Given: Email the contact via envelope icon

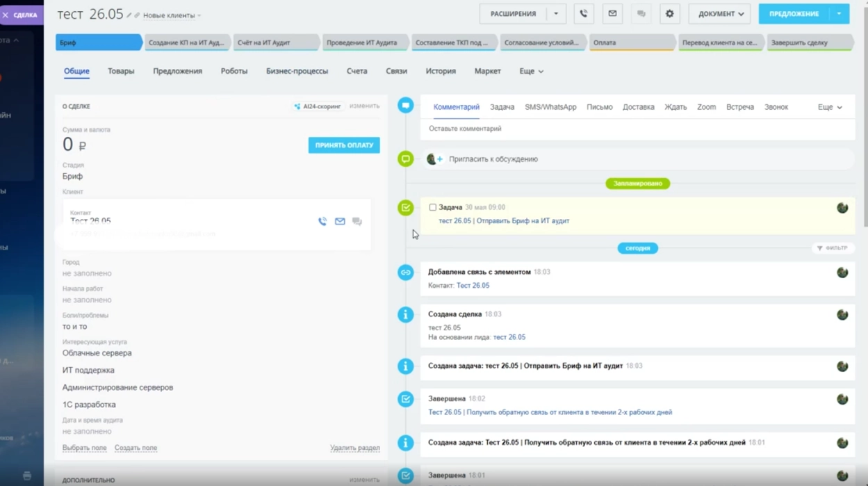Looking at the screenshot, I should [x=340, y=222].
